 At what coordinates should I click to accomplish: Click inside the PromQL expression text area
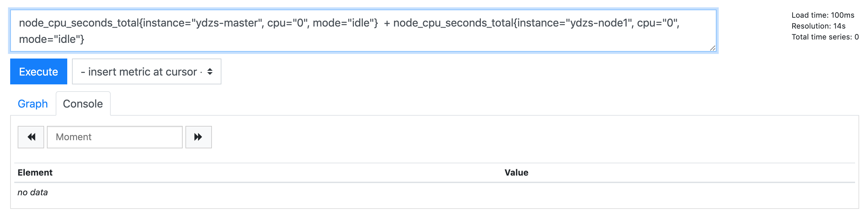coord(363,31)
